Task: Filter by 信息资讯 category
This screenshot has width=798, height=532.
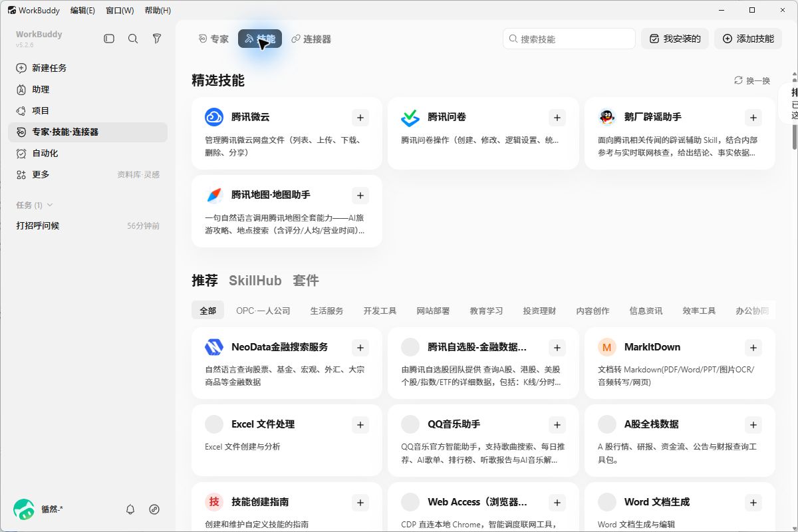Action: pyautogui.click(x=646, y=311)
